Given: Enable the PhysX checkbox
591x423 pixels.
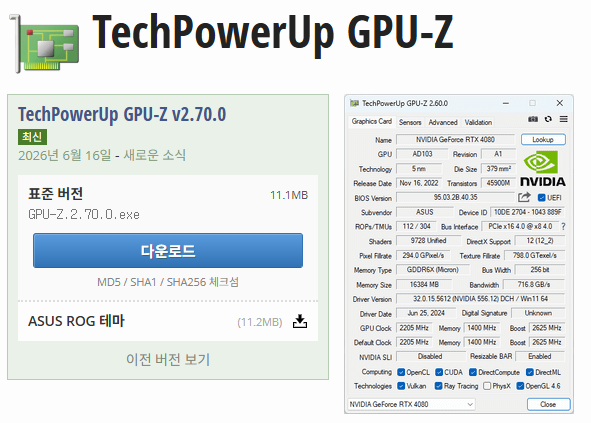Looking at the screenshot, I should (487, 386).
